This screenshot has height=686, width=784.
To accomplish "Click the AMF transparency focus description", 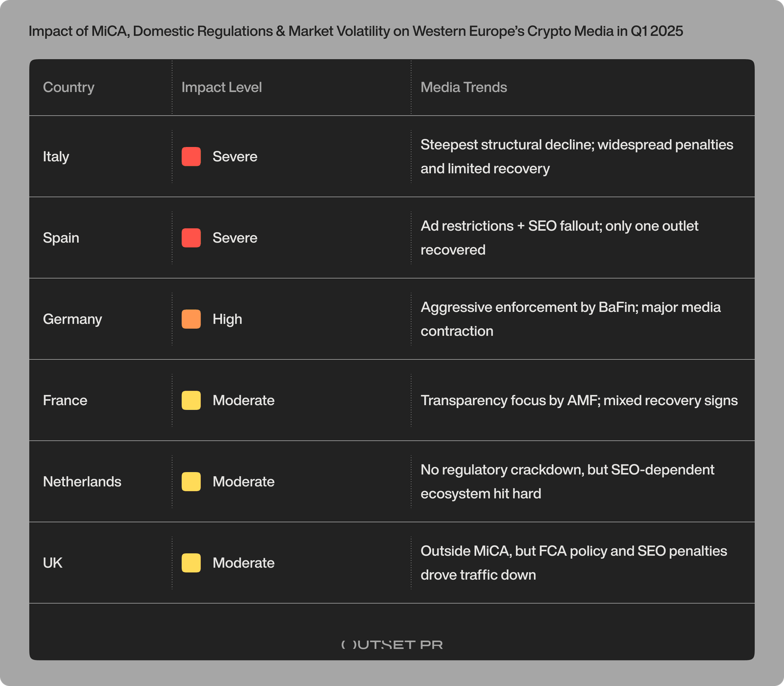I will point(579,400).
